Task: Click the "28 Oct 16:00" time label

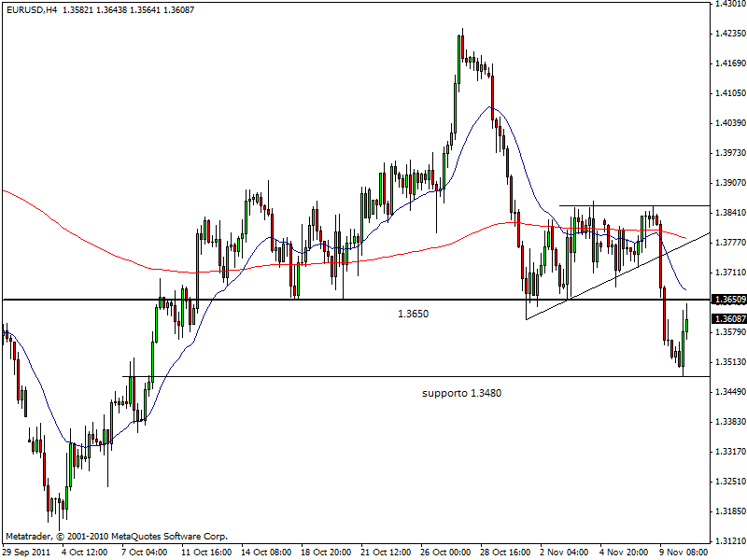Action: (x=506, y=552)
